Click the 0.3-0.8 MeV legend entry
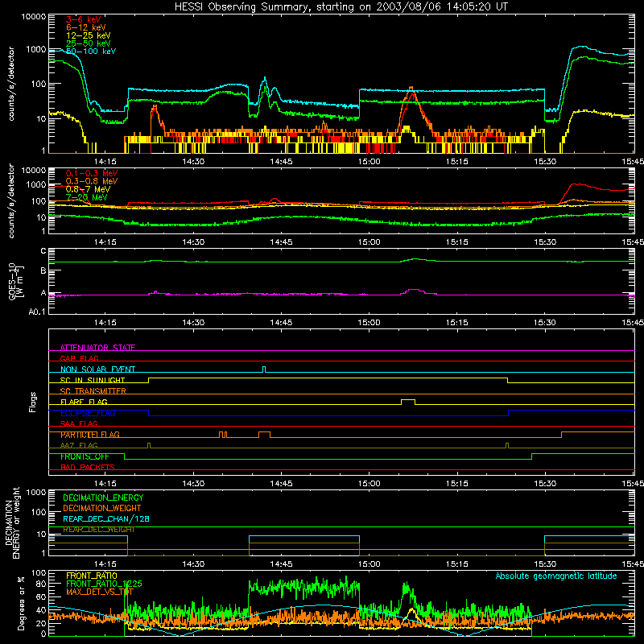Image resolution: width=644 pixels, height=644 pixels. tap(92, 181)
